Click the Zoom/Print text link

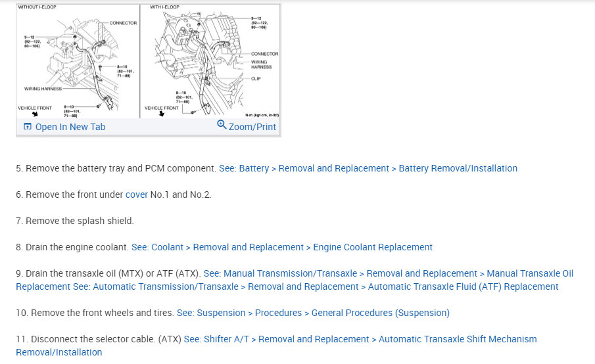click(x=252, y=127)
